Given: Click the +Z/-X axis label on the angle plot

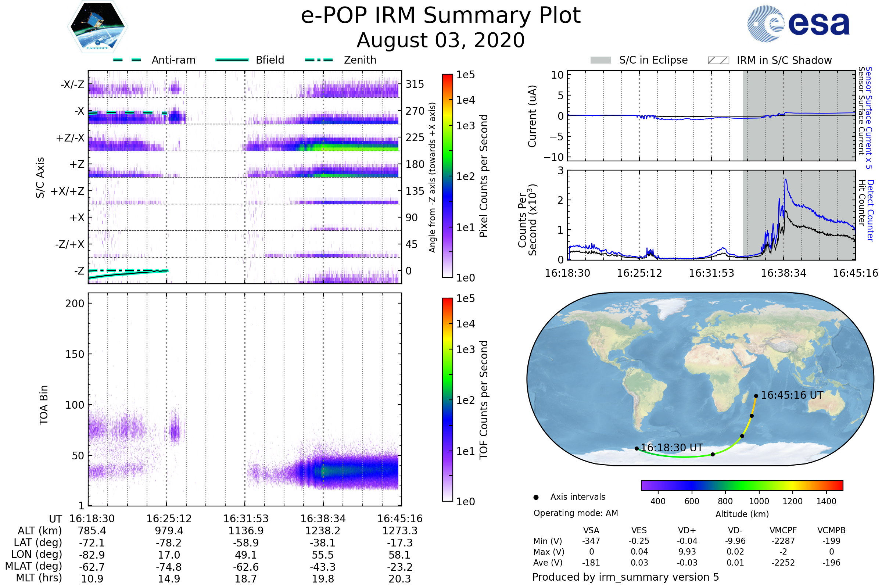Looking at the screenshot, I should (70, 138).
